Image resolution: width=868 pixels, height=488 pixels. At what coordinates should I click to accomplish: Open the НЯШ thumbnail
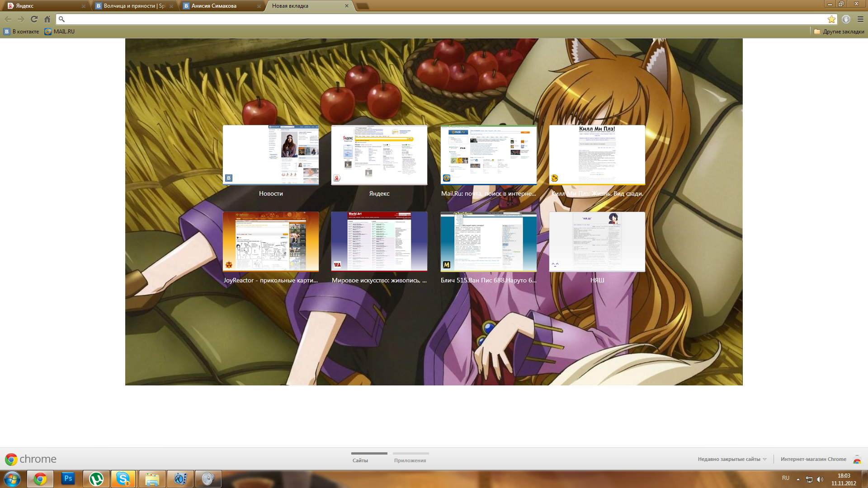coord(597,242)
